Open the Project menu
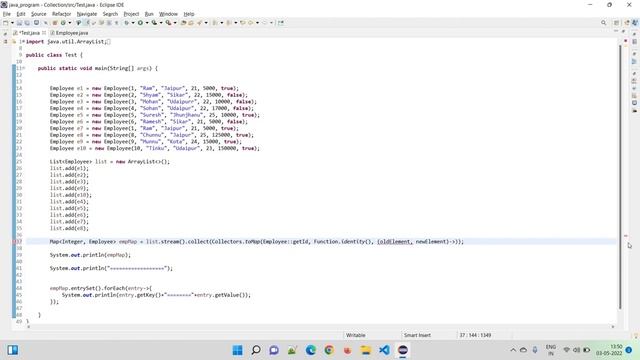The width and height of the screenshot is (640, 360). click(131, 14)
